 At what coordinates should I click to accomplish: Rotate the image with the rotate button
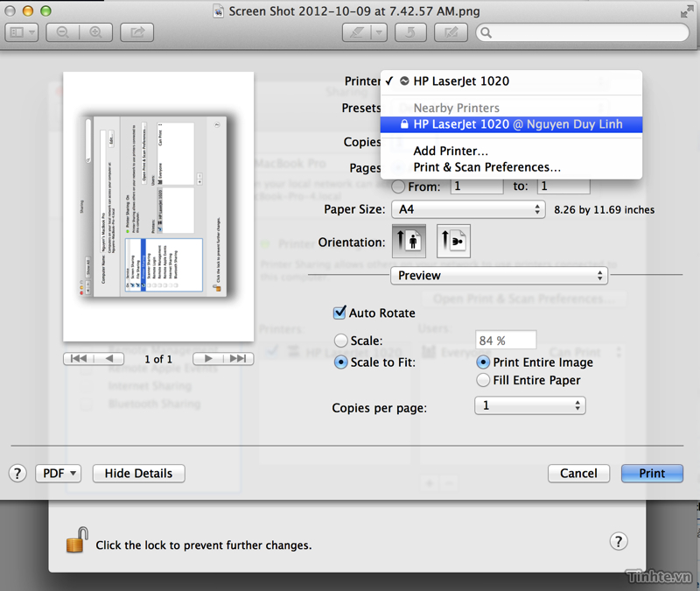(x=410, y=32)
